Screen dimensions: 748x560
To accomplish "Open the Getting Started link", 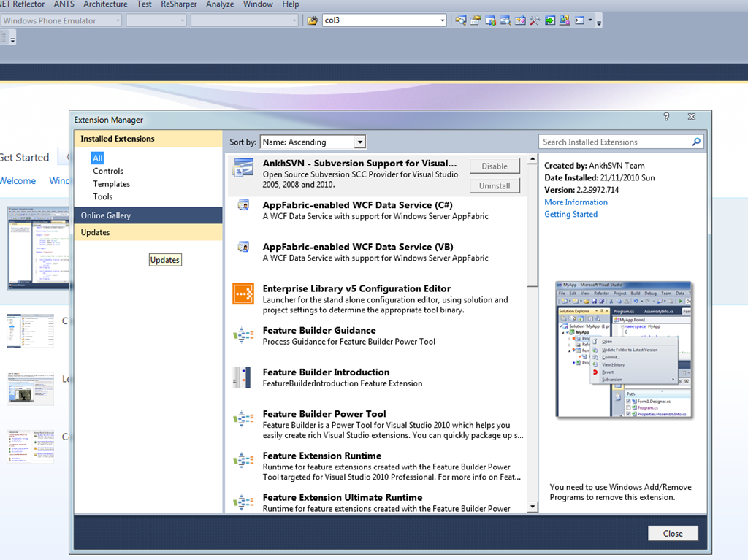I will click(x=570, y=215).
